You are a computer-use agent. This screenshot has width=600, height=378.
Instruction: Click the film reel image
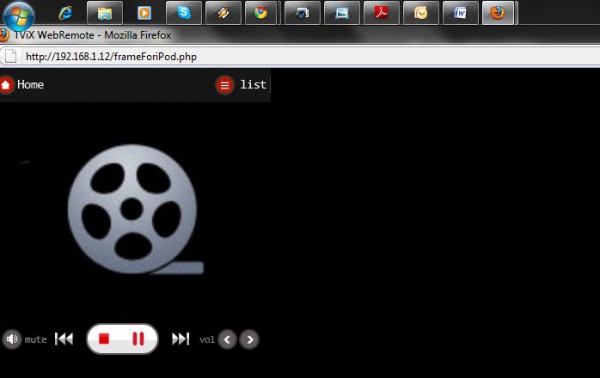point(135,209)
